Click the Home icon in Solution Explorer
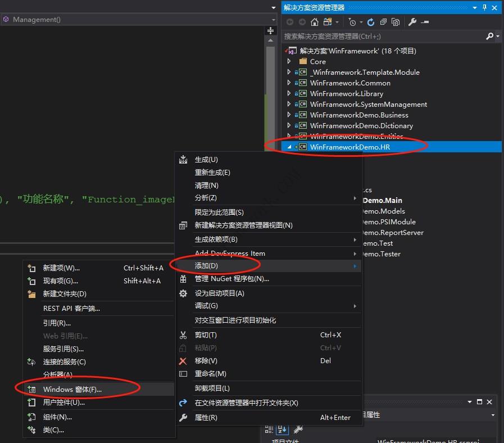Image resolution: width=504 pixels, height=443 pixels. 315,22
